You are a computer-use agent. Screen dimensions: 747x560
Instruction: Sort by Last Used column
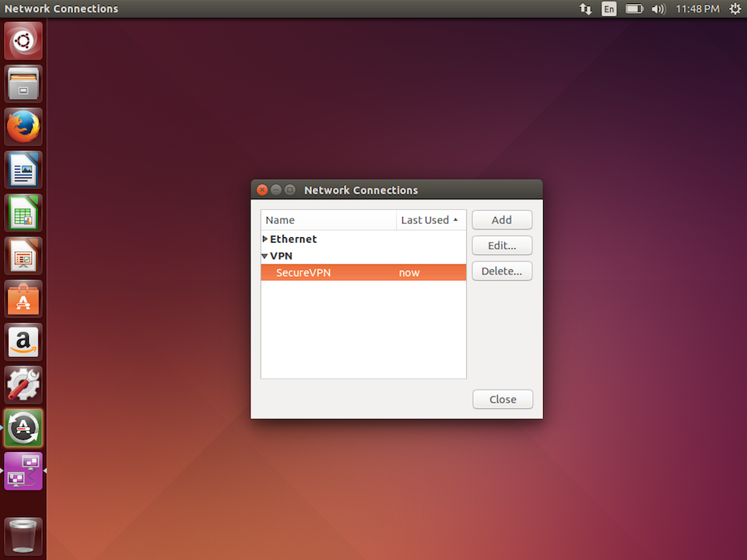430,220
